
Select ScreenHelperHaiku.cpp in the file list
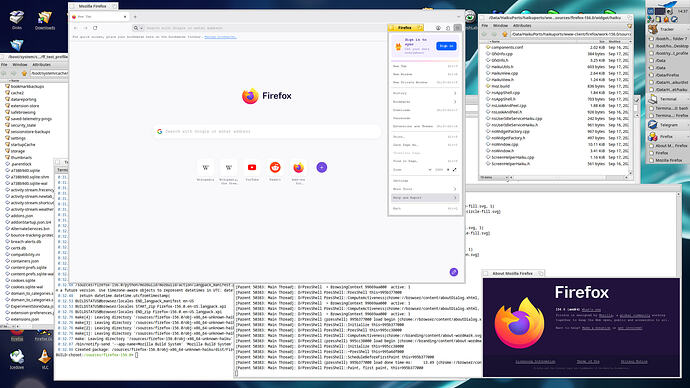(512, 157)
